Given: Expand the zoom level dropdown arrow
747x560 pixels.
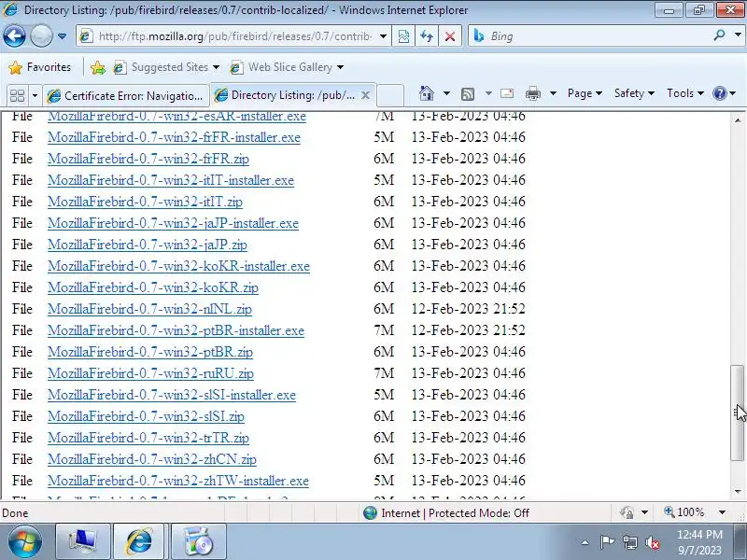Looking at the screenshot, I should (722, 512).
